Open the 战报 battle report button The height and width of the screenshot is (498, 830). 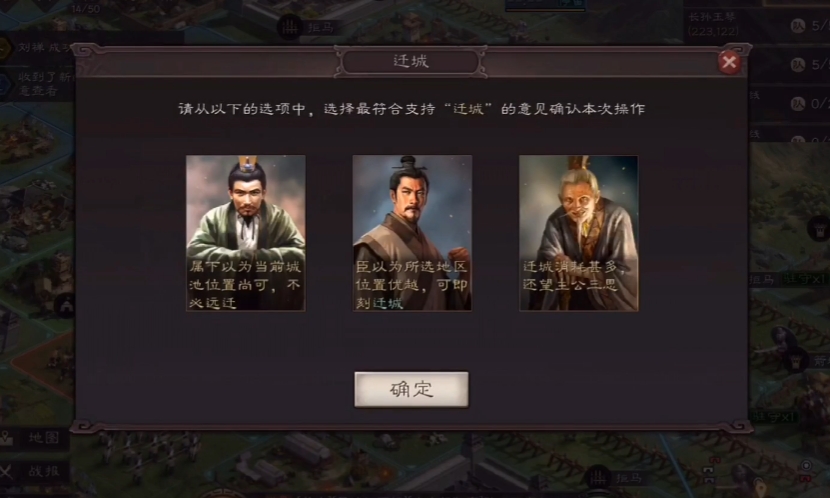(35, 471)
